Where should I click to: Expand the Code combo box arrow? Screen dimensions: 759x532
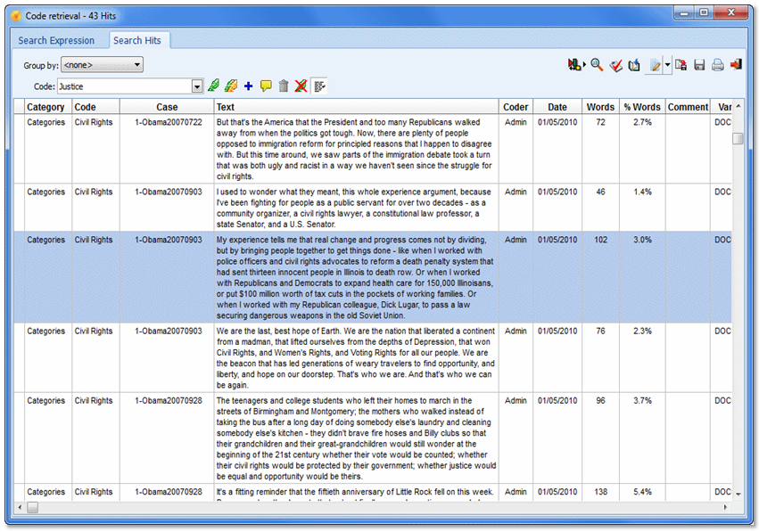click(x=197, y=86)
